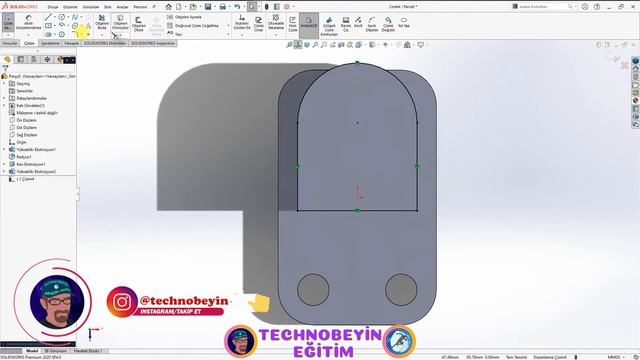Click the Çizimi Değiştir modify sketch tool
This screenshot has width=640, height=360.
coord(388,24)
